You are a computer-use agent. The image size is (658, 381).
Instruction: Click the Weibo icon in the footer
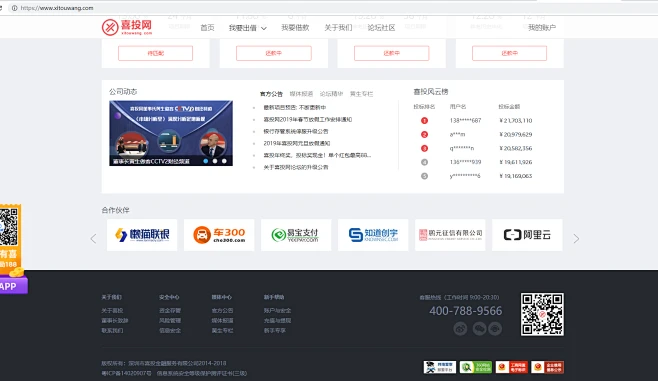pos(460,329)
